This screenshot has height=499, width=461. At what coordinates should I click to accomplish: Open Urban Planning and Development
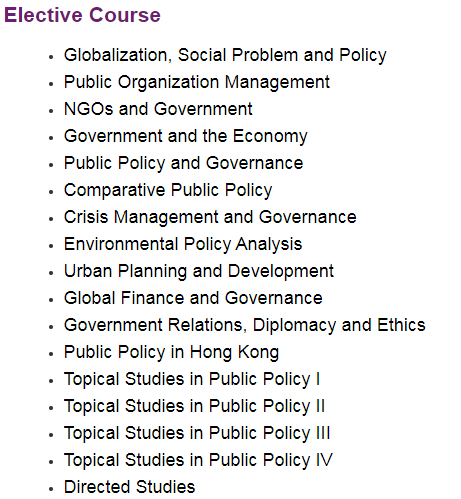pyautogui.click(x=199, y=271)
